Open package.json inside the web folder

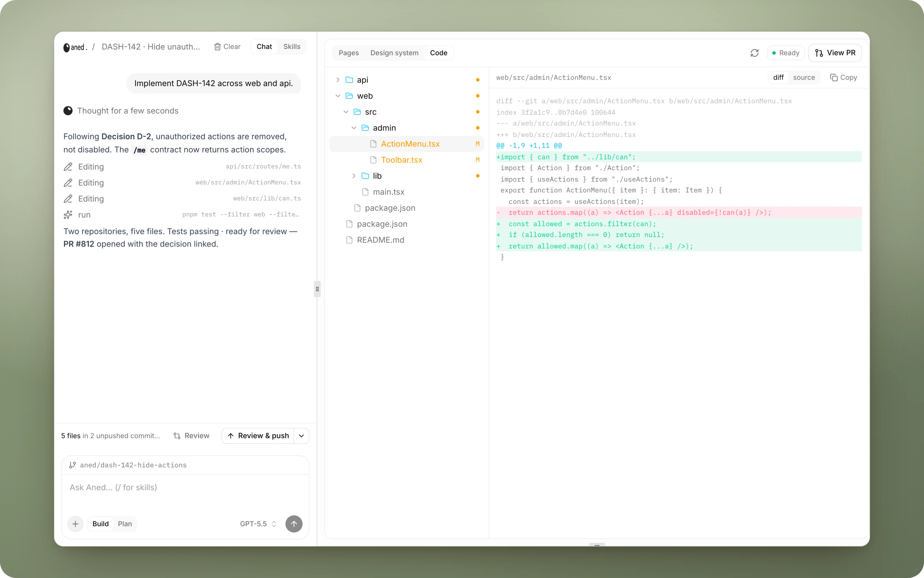click(406, 208)
